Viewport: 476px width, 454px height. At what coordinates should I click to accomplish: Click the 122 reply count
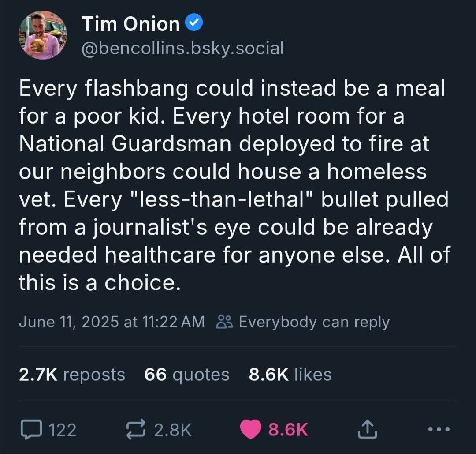tap(62, 429)
